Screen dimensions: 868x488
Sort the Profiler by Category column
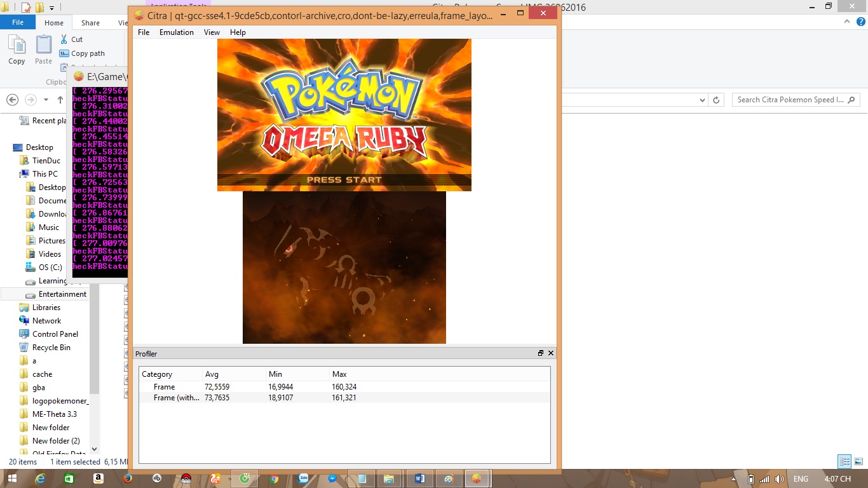coord(171,374)
